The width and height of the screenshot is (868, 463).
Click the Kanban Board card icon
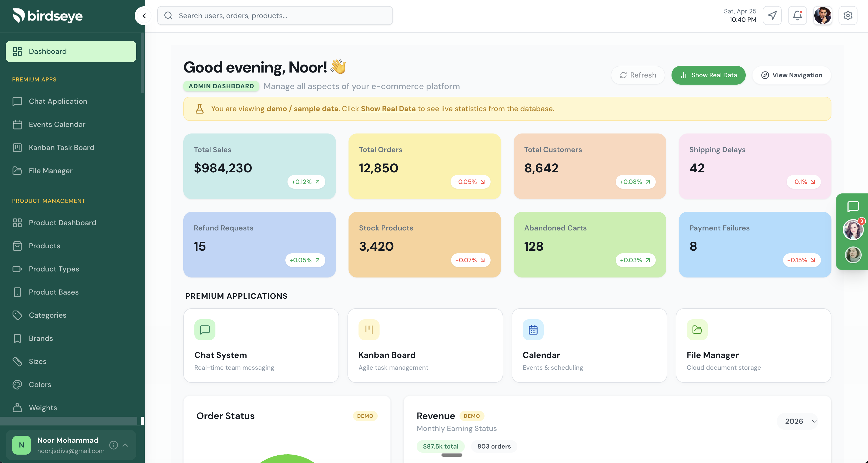point(369,330)
